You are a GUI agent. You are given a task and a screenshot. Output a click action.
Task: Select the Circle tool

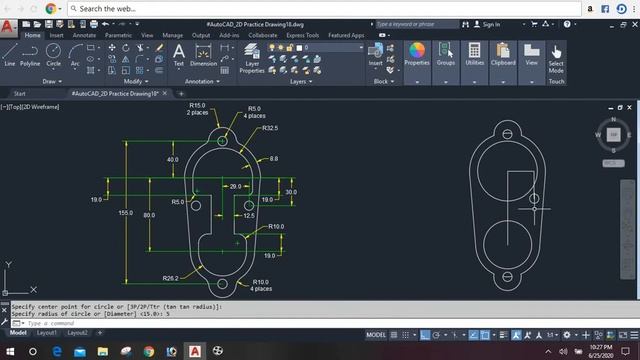(53, 55)
